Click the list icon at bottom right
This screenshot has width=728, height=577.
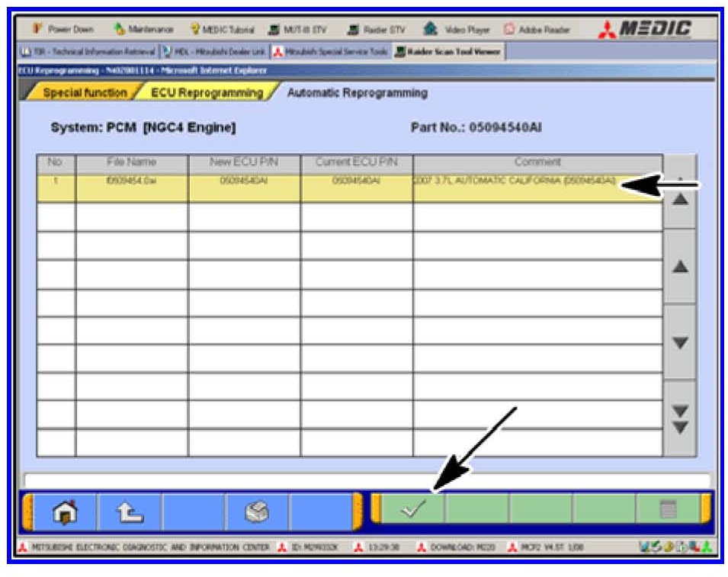[668, 510]
